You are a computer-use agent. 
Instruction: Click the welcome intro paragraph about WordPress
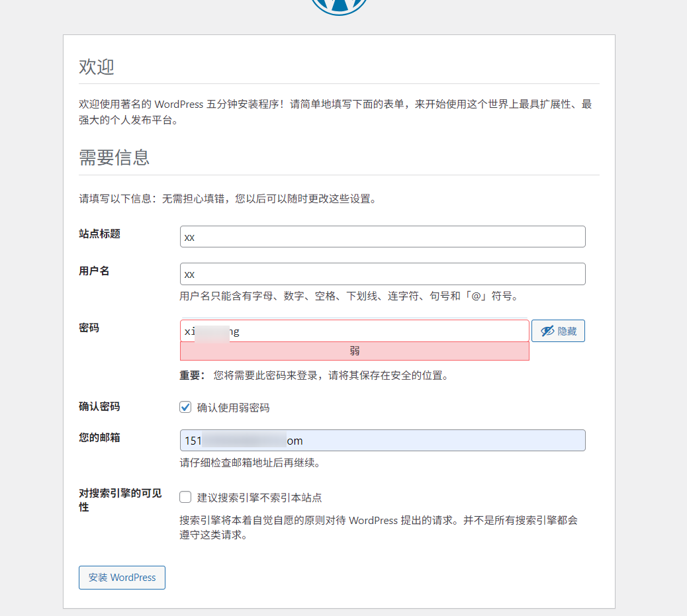click(x=336, y=112)
